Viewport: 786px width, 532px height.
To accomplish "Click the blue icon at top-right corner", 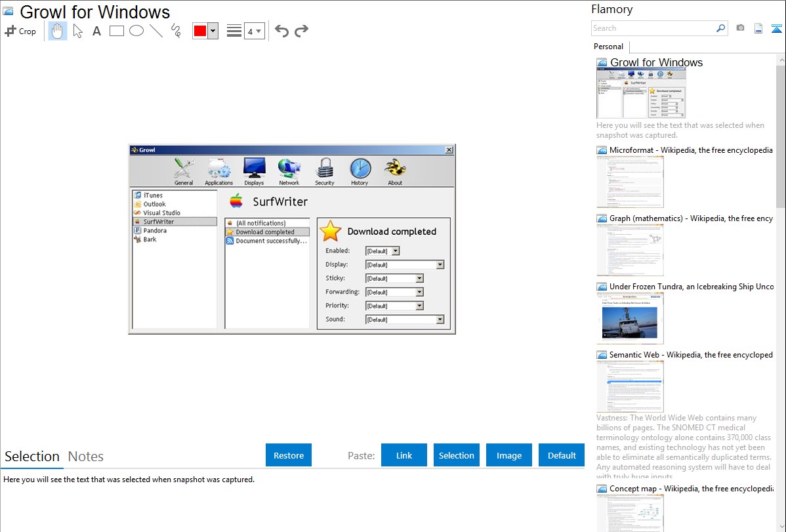I will coord(776,28).
